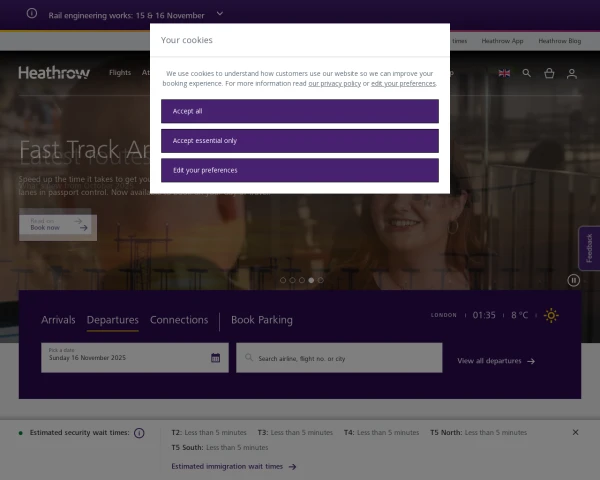Open the Flights menu

tap(120, 73)
